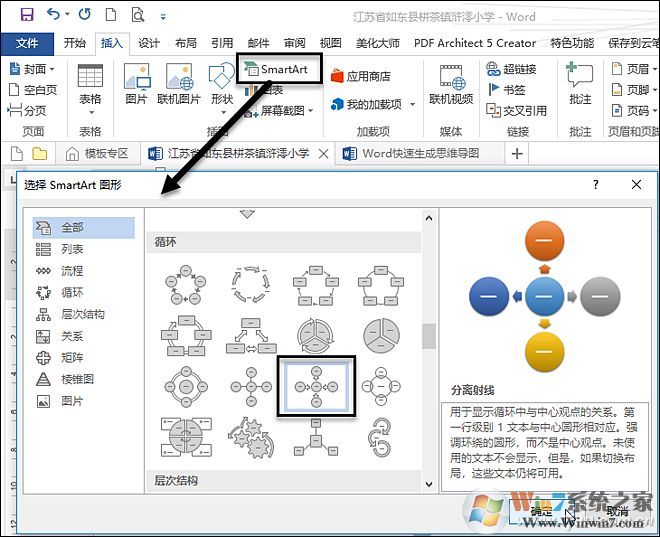Select the highlighted 分离射线 diverging radial layout
Image resolution: width=660 pixels, height=537 pixels.
[316, 385]
